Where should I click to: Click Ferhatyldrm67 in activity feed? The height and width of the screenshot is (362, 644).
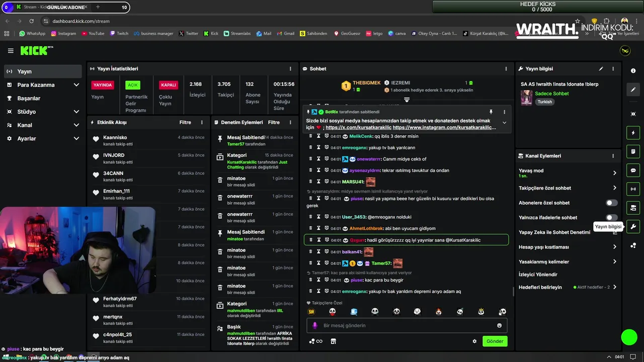point(120,299)
